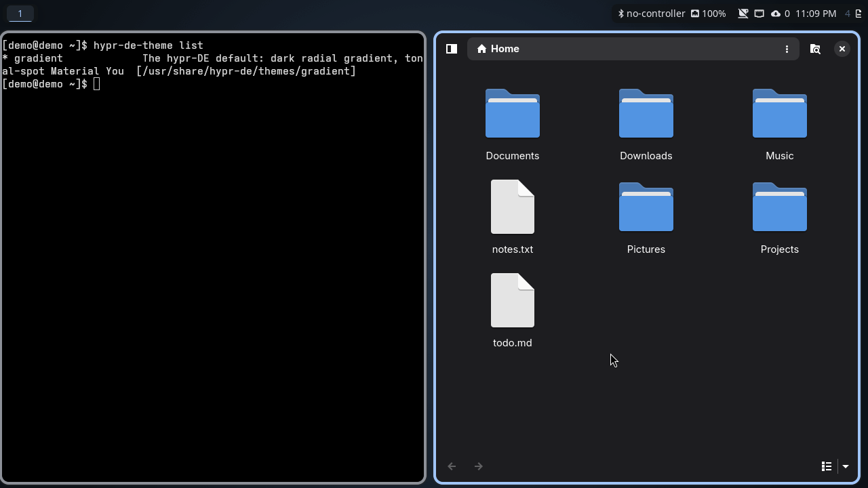868x488 pixels.
Task: Open the ethernet network indicator
Action: [759, 14]
